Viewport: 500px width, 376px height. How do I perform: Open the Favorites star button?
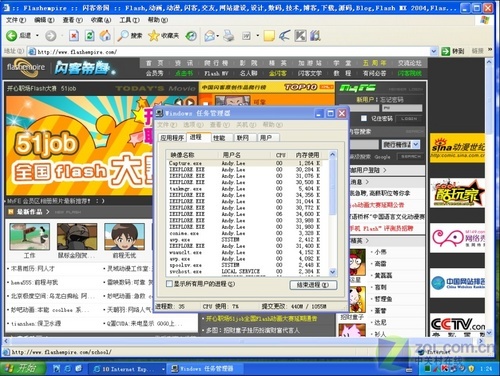pos(163,36)
